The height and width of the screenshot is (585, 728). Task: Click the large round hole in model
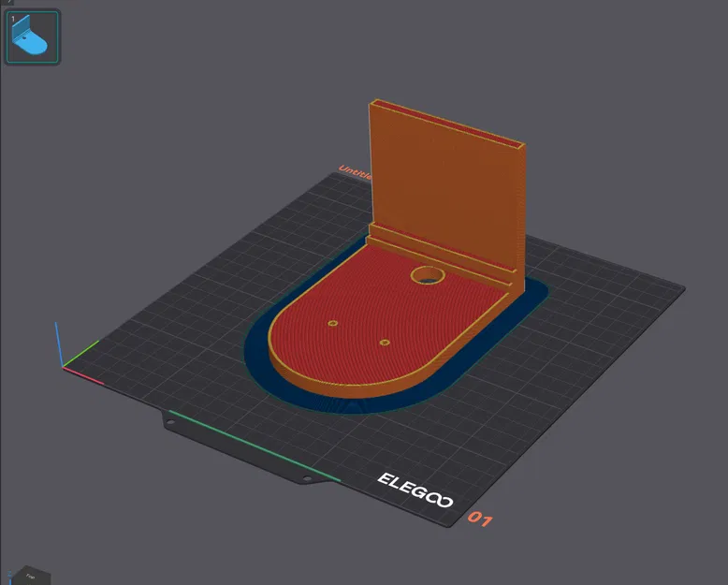coord(428,276)
